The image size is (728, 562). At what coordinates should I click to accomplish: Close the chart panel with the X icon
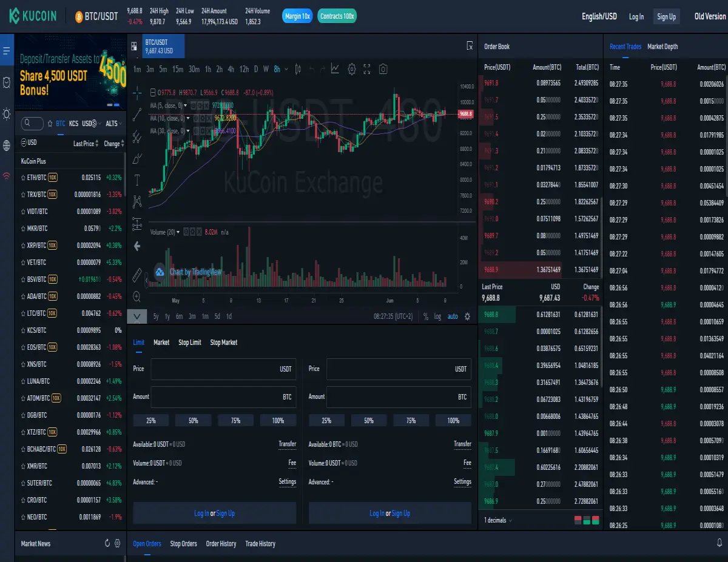[470, 45]
